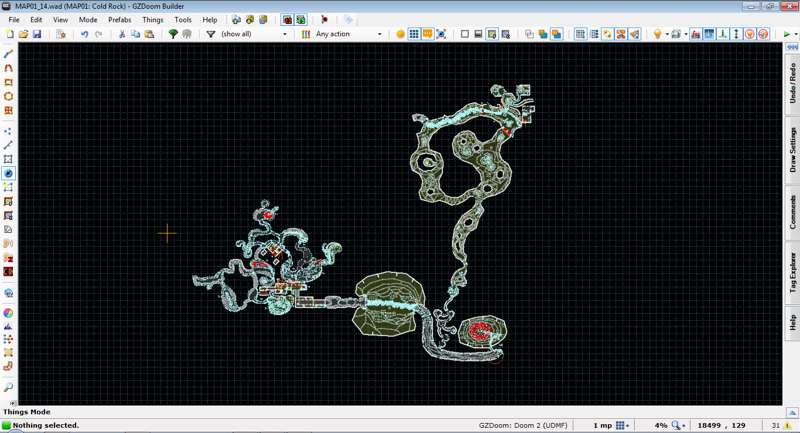Open the Comments side tab
The image size is (800, 433).
pyautogui.click(x=792, y=212)
